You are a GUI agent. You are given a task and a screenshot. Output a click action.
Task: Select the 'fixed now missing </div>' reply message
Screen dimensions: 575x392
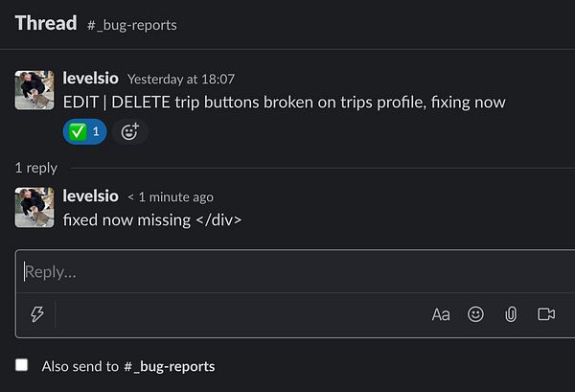coord(152,219)
